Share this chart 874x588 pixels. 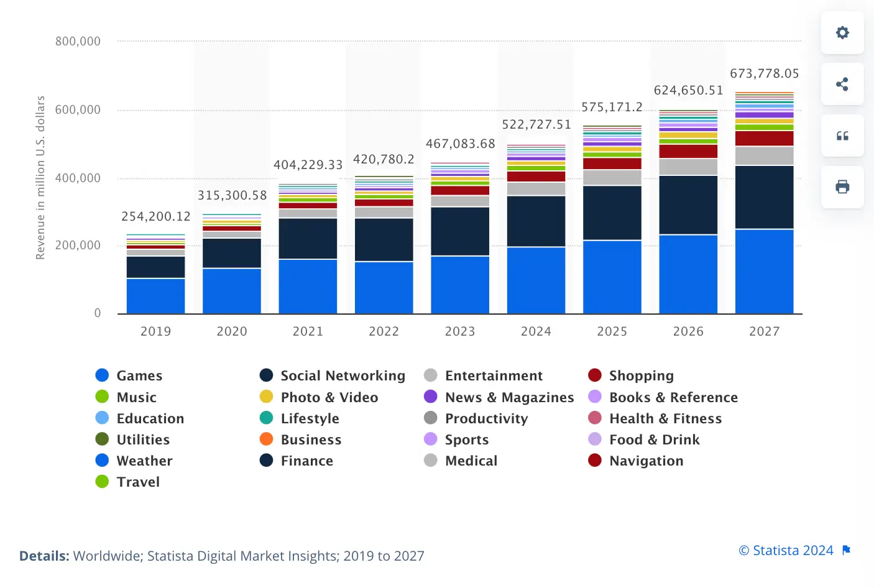pyautogui.click(x=842, y=84)
